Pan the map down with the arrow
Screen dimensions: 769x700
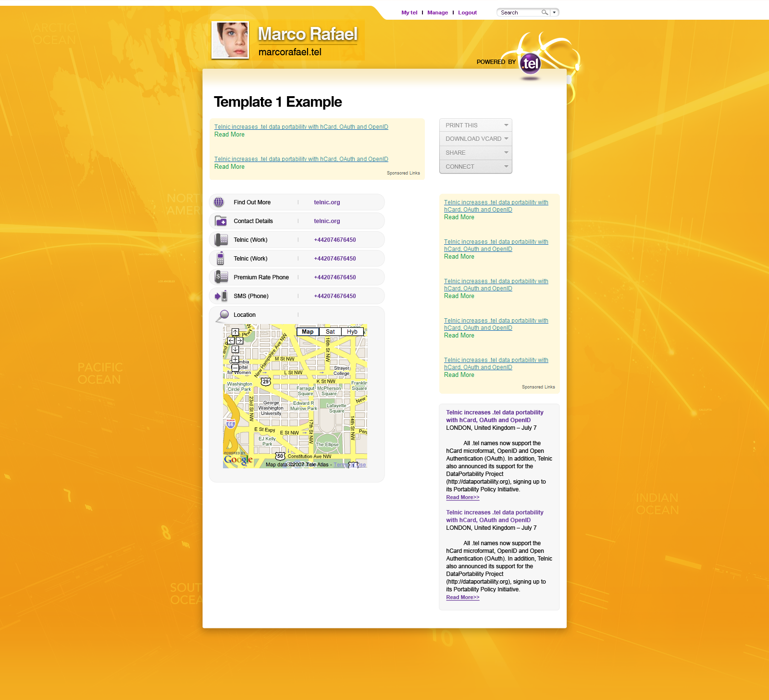coord(235,349)
